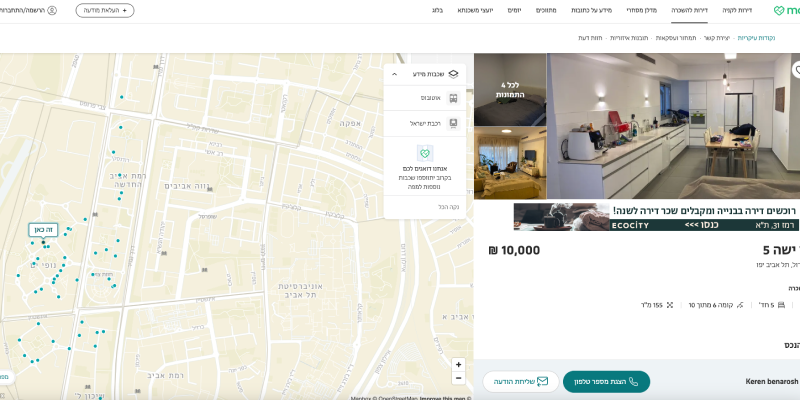Click the map-heart illustration in the layers panel
Screen dimensions: 800x400
tap(424, 153)
